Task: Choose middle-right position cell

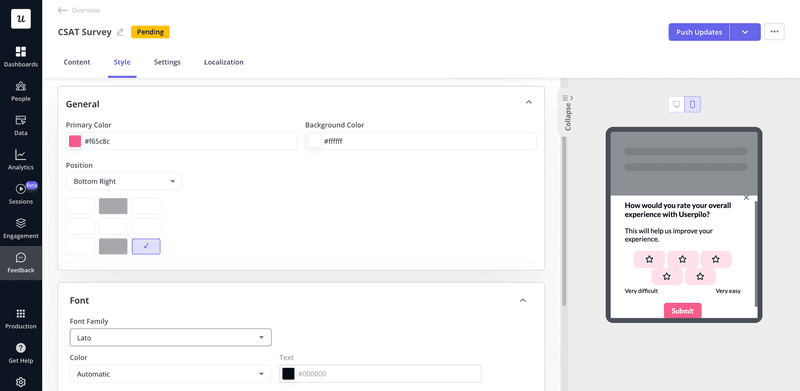Action: click(146, 226)
